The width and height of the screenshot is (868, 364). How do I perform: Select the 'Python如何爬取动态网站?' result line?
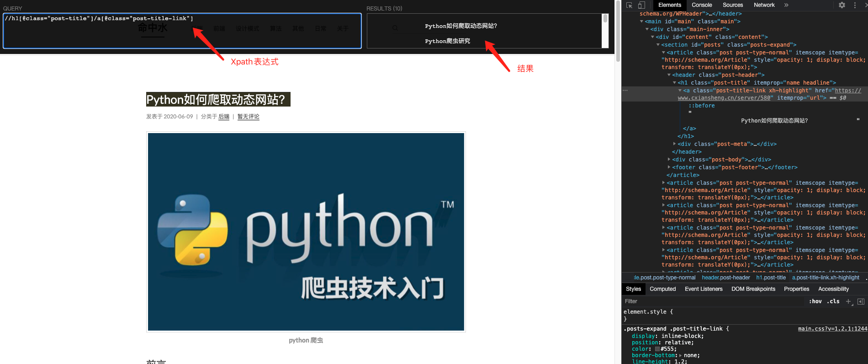pos(461,26)
